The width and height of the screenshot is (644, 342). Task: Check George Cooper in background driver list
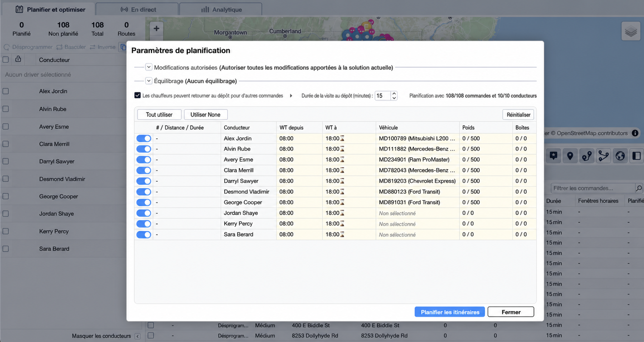click(x=6, y=196)
